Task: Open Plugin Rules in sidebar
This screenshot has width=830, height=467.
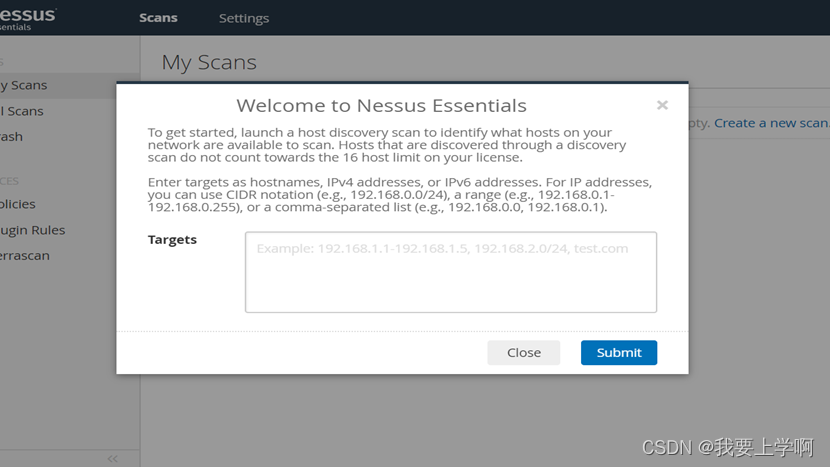Action: 33,230
